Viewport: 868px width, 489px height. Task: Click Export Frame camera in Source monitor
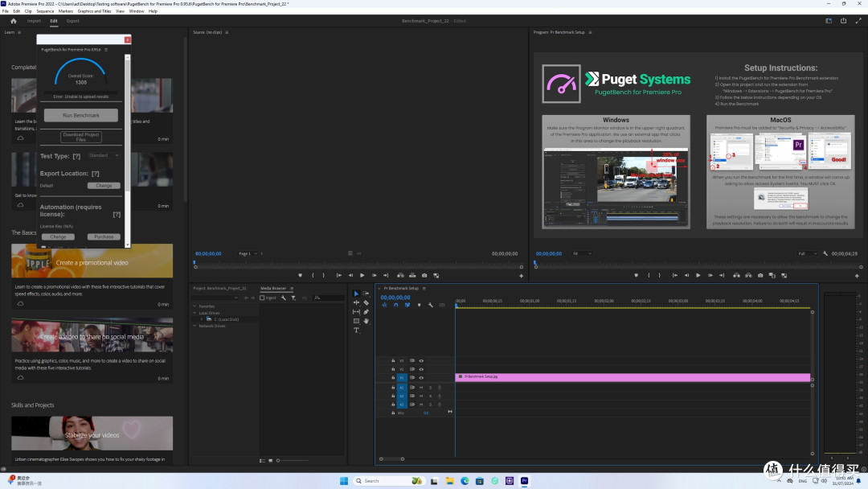(424, 275)
